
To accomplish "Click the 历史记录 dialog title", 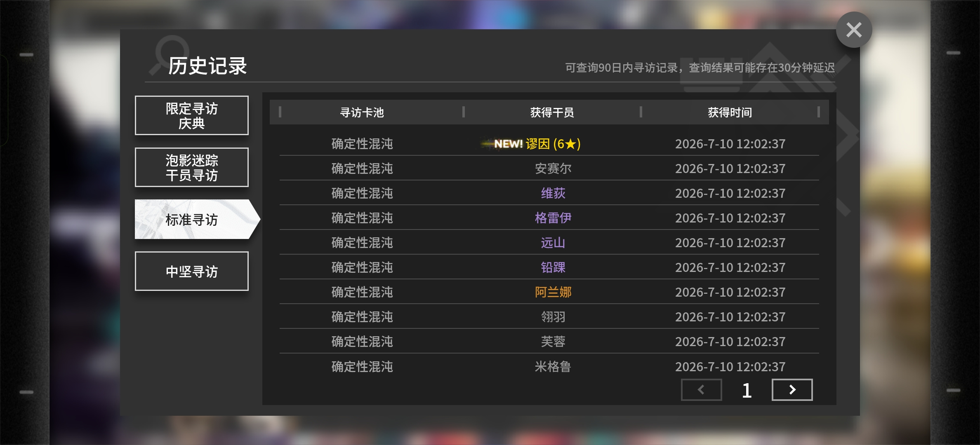I will tap(207, 66).
